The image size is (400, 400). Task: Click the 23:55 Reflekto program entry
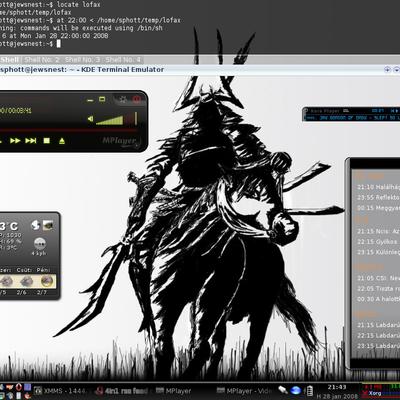[x=378, y=198]
